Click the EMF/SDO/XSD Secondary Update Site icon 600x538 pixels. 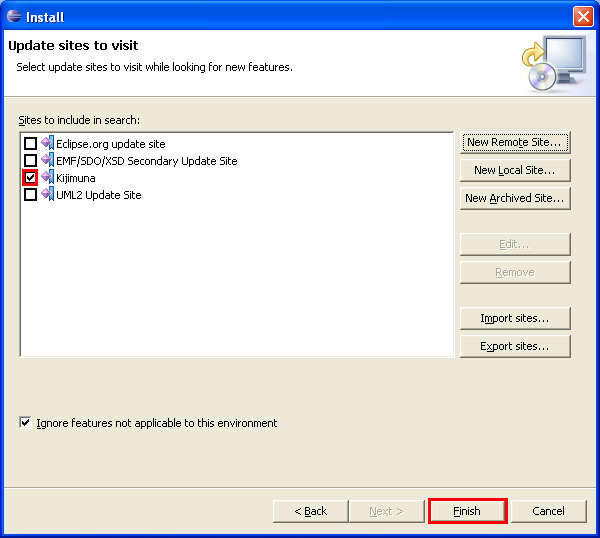[x=47, y=161]
